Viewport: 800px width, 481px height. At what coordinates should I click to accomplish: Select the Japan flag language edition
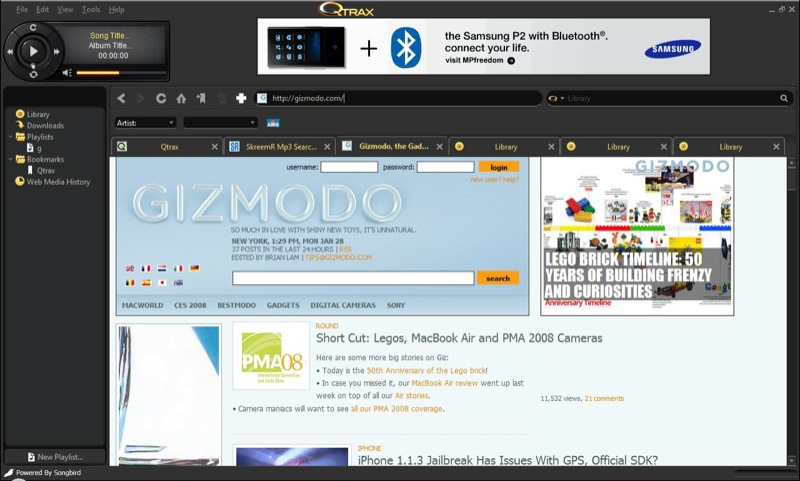click(x=162, y=283)
